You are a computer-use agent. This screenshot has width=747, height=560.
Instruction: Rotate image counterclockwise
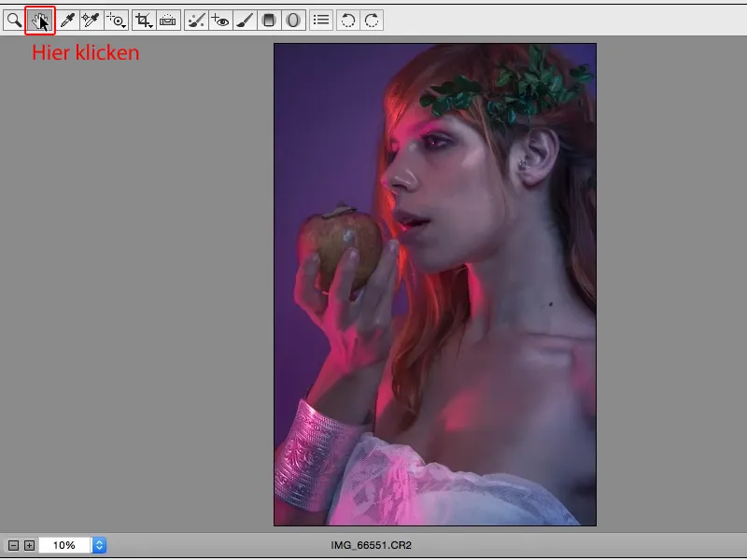coord(348,21)
